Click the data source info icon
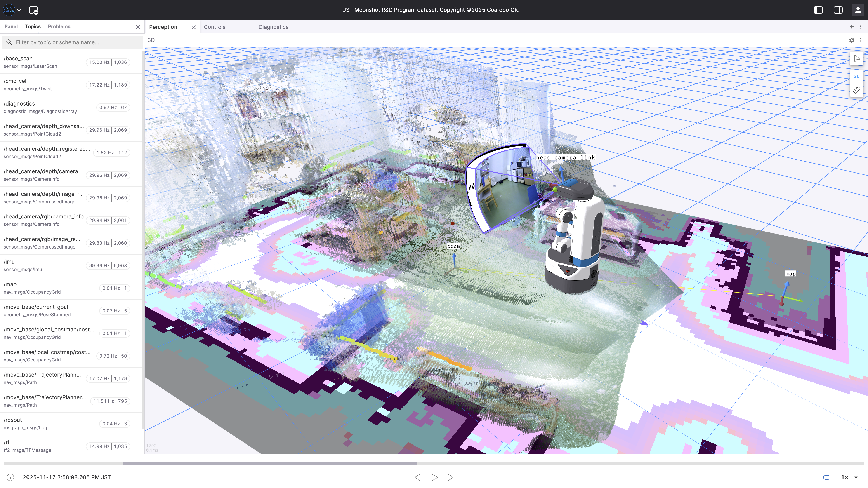This screenshot has width=868, height=488. 10,477
